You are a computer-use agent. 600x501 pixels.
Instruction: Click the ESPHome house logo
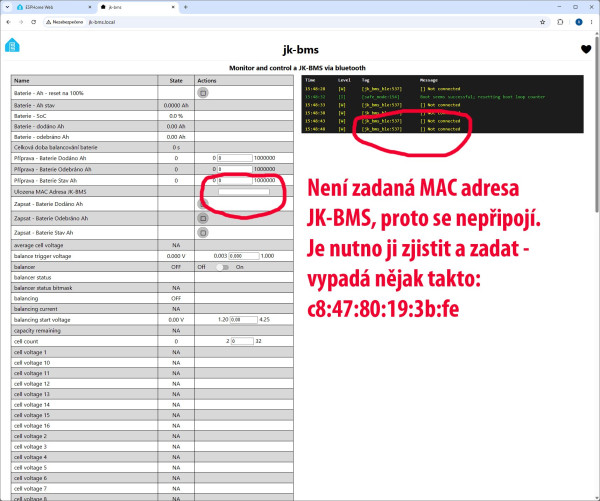12,45
